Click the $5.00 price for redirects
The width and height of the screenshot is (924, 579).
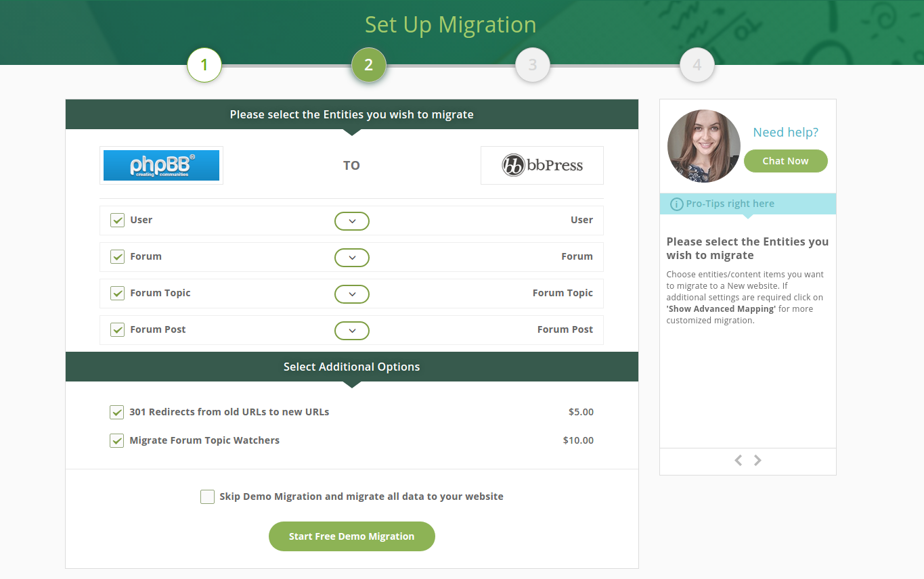pos(581,412)
